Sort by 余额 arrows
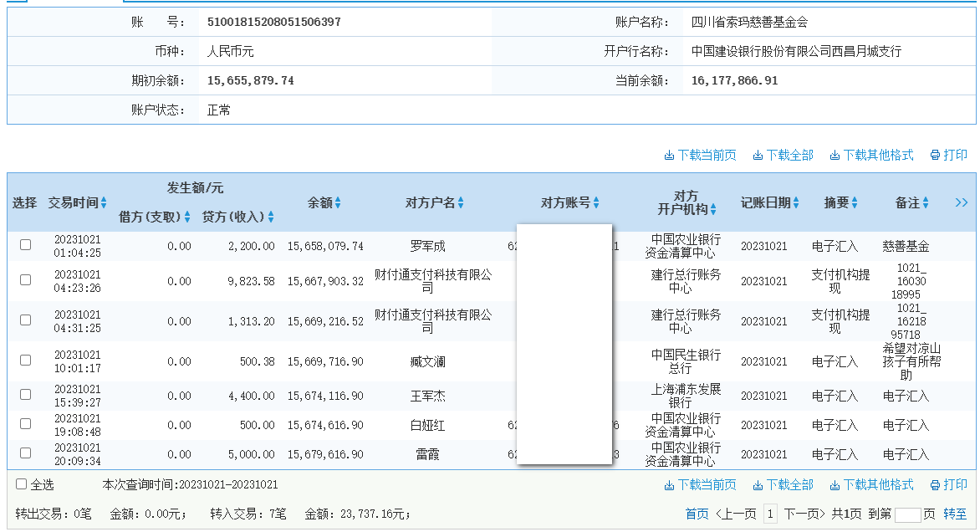The image size is (980, 532). pos(338,202)
